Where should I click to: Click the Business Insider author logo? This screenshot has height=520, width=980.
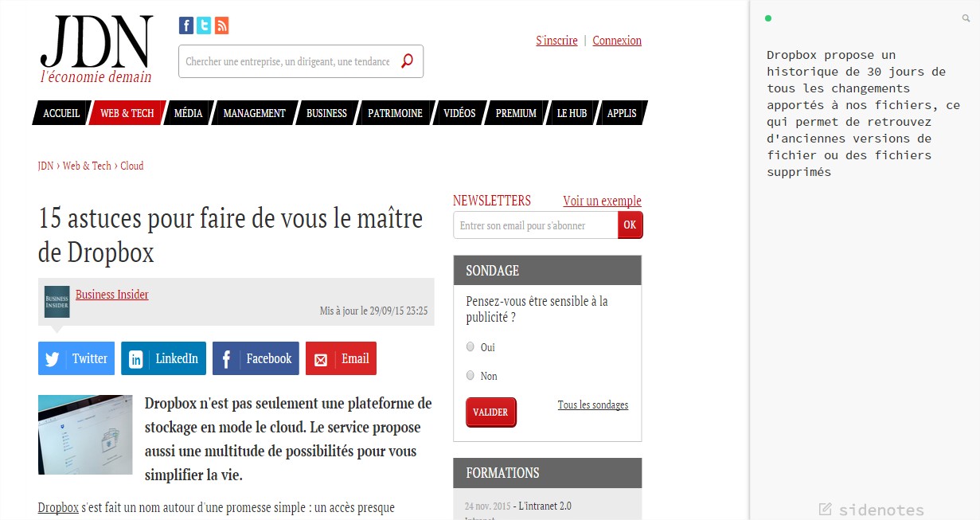pyautogui.click(x=57, y=302)
